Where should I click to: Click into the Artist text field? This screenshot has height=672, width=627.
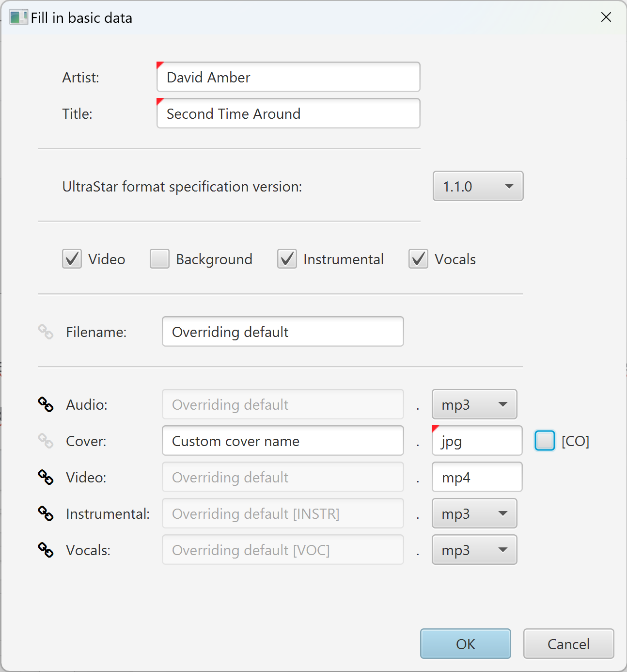click(x=288, y=77)
